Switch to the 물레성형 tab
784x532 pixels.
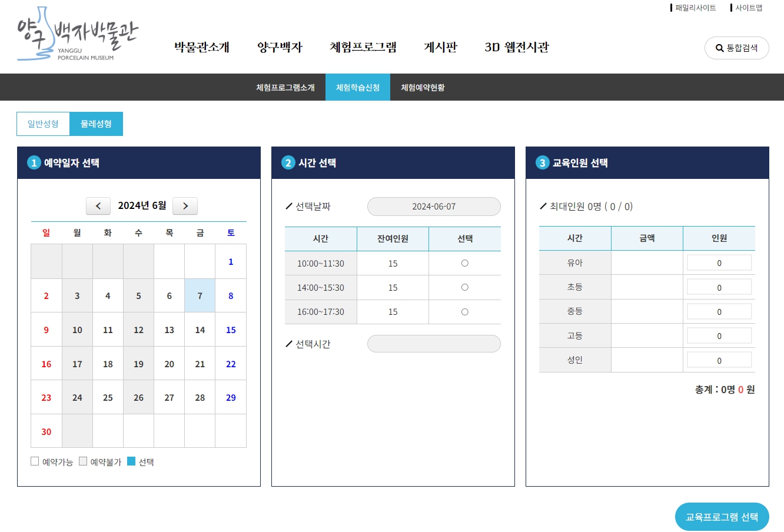(x=96, y=124)
